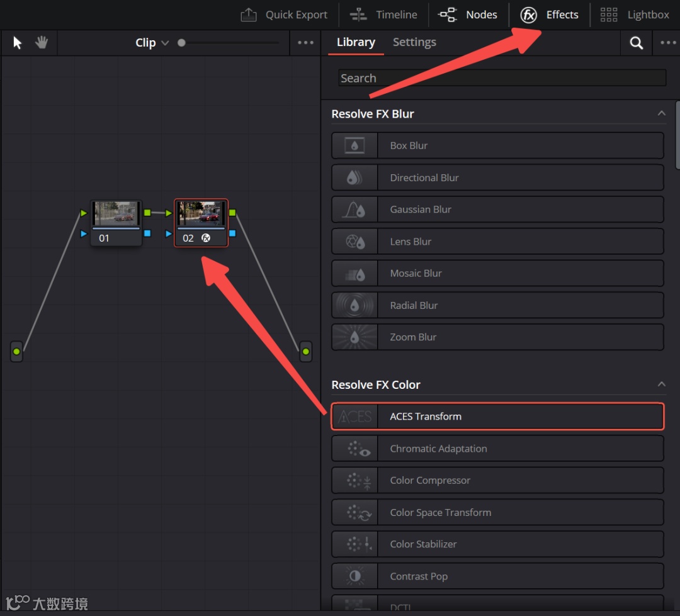Switch to the Settings tab
The image size is (680, 616).
tap(414, 42)
